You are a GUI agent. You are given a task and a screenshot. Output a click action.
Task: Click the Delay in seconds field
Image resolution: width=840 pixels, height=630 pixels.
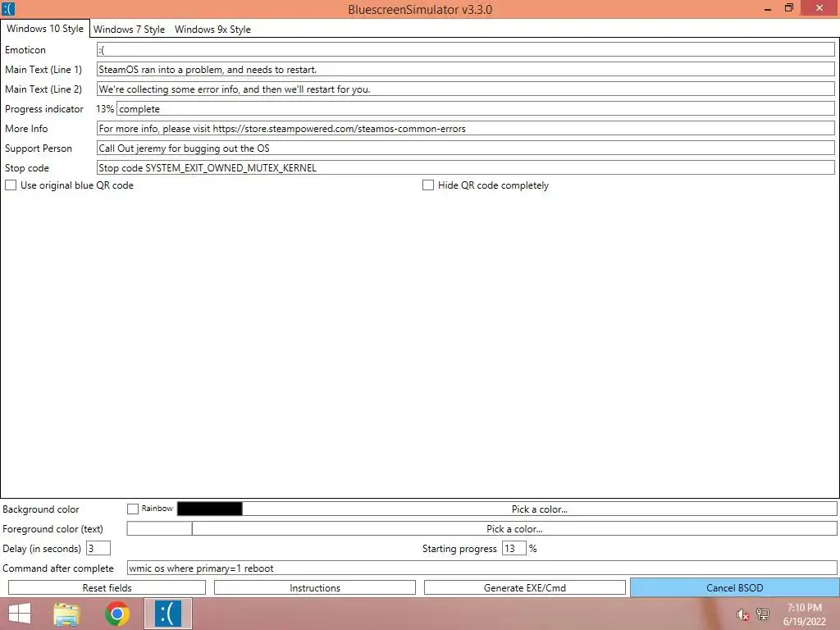point(98,549)
